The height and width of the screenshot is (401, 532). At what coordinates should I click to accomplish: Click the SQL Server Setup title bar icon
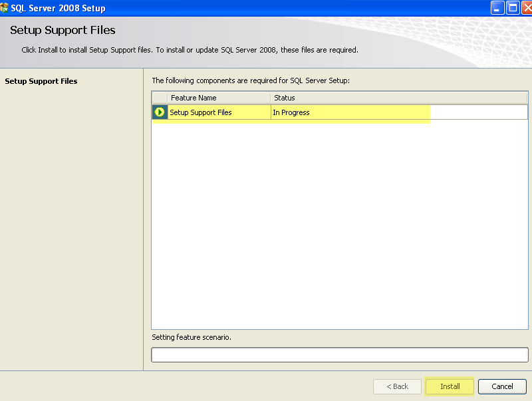tap(4, 7)
